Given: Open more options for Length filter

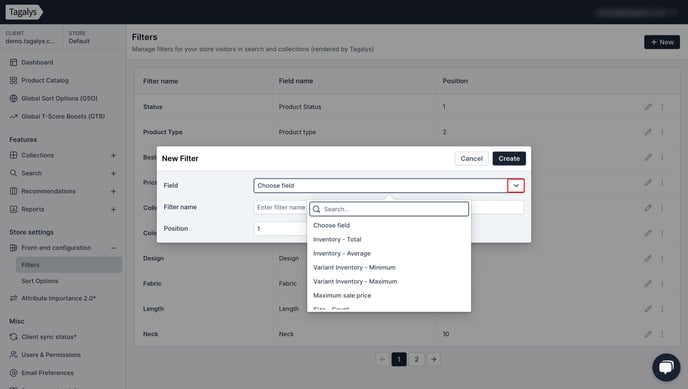Looking at the screenshot, I should click(x=662, y=309).
